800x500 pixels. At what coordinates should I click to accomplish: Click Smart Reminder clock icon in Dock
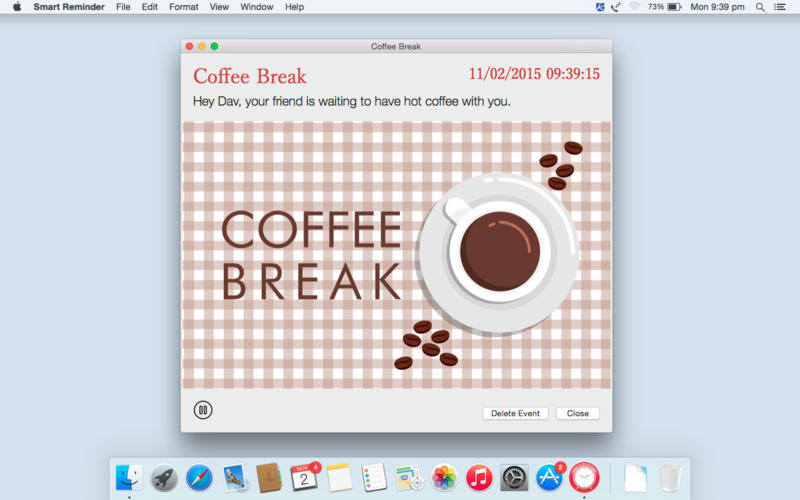coord(584,478)
